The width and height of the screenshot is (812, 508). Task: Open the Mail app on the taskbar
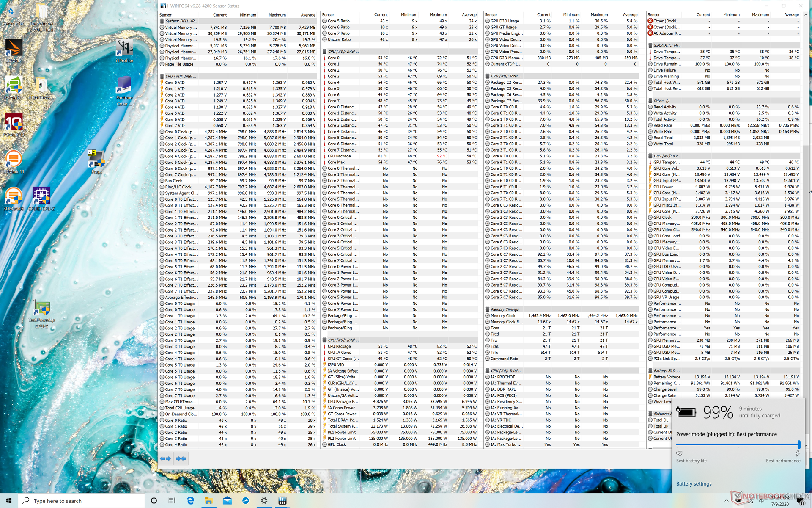[227, 501]
